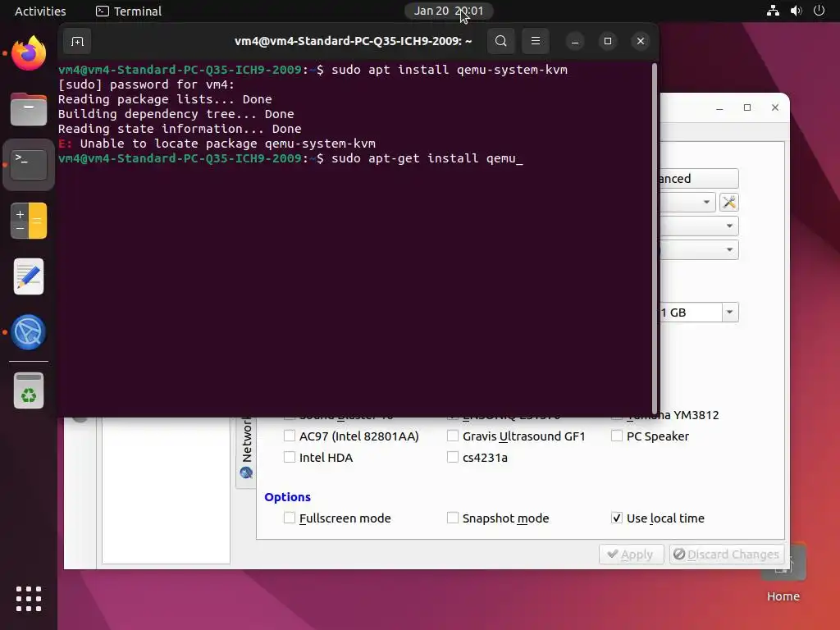
Task: Open the Home desktop folder
Action: (x=783, y=573)
